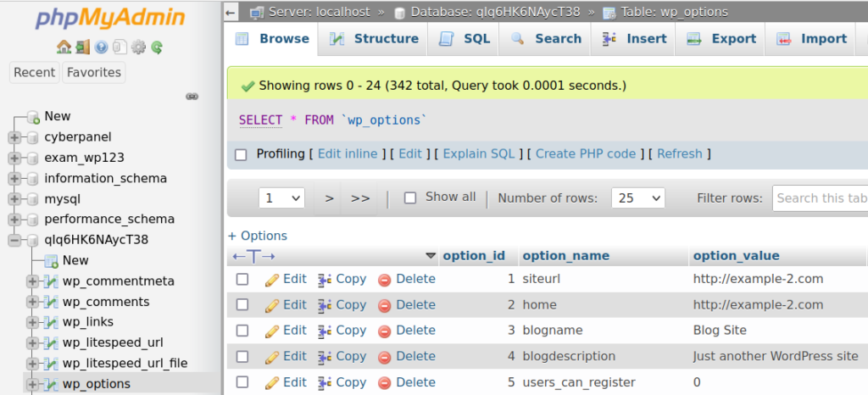Click the Explain SQL link
868x395 pixels.
(478, 153)
